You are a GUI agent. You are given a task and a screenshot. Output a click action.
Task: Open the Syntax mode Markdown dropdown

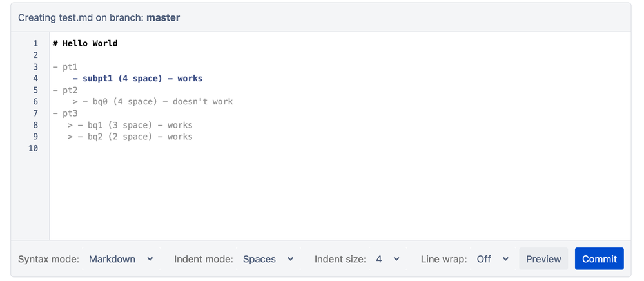coord(121,259)
